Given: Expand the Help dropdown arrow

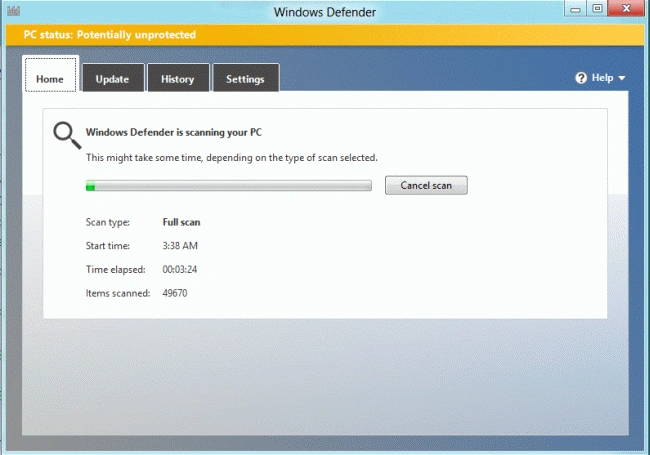Looking at the screenshot, I should point(621,78).
